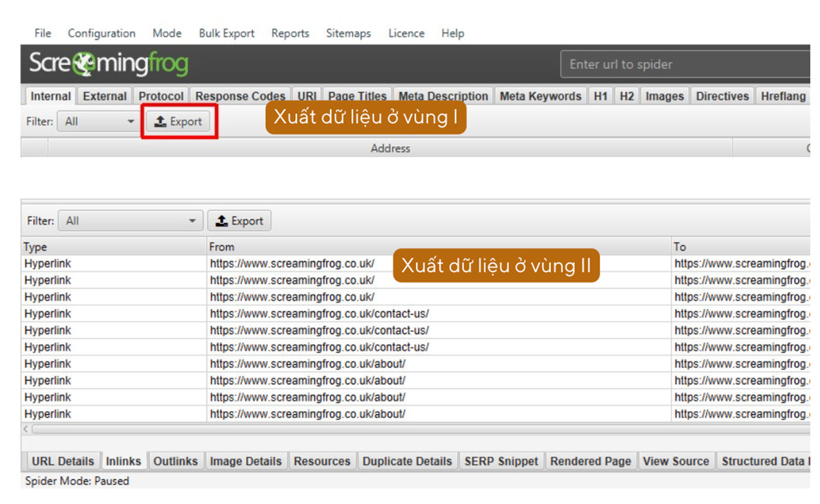Click the lower pane Export button
Image resolution: width=820 pixels, height=504 pixels.
point(239,221)
